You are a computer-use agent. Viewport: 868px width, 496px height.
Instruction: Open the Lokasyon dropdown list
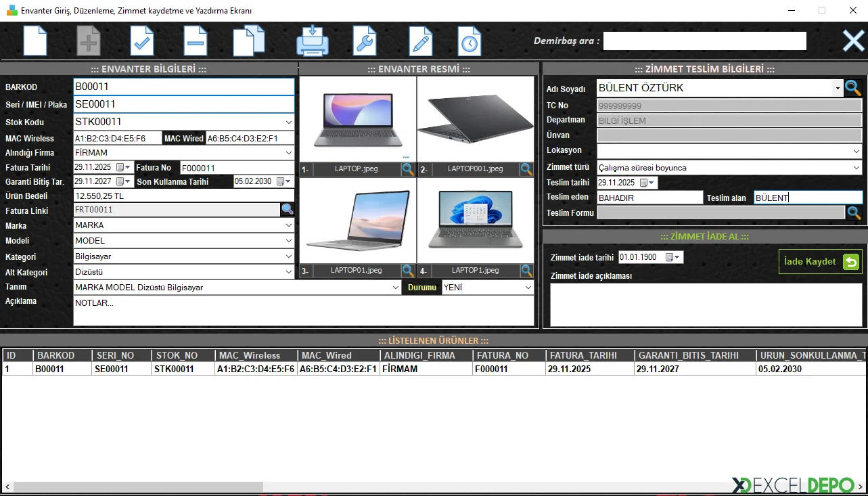coord(856,151)
